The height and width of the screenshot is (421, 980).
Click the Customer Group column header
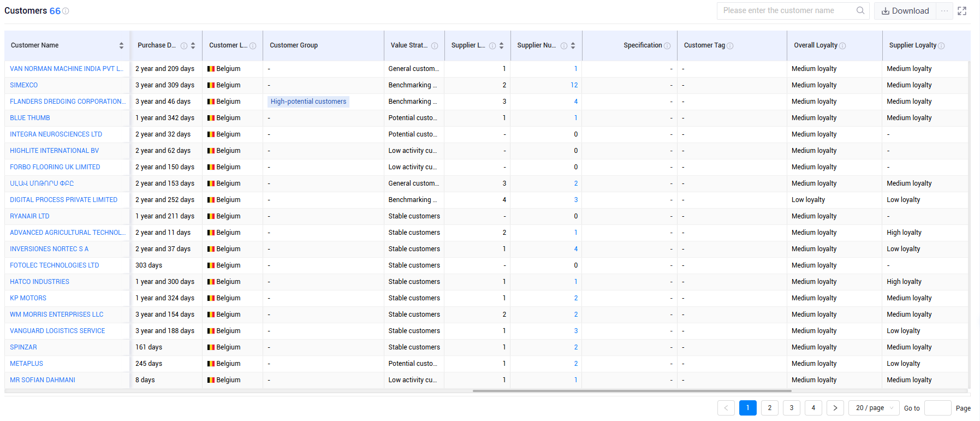(x=294, y=46)
